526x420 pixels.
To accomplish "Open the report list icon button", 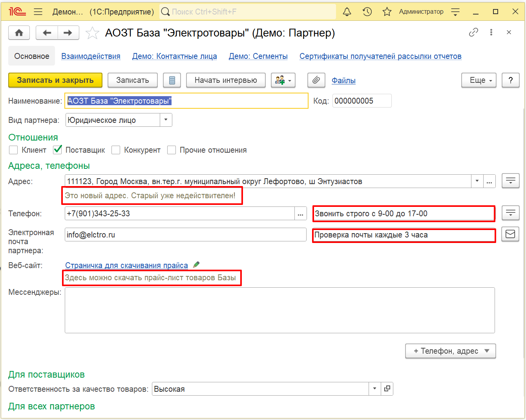I will point(172,80).
